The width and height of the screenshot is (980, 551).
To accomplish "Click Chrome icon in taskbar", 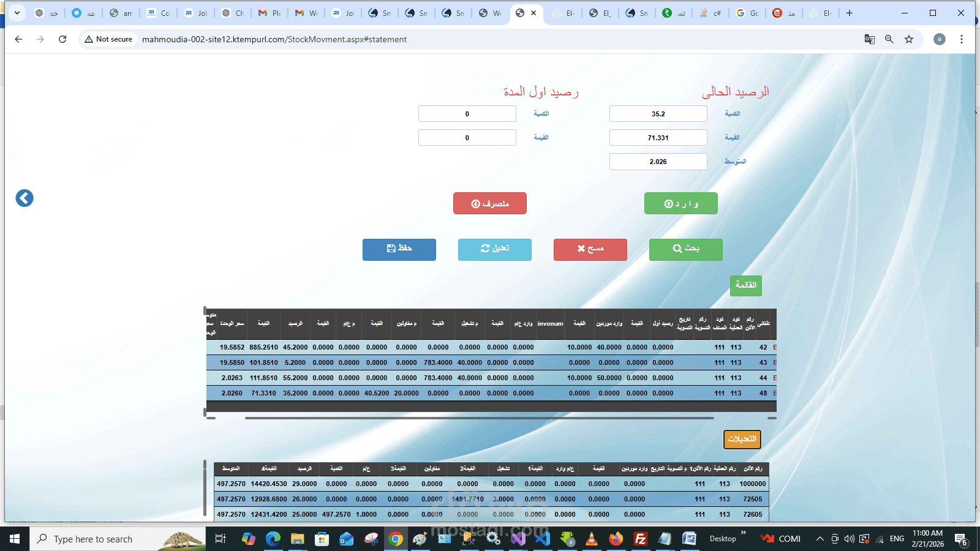I will pyautogui.click(x=396, y=539).
